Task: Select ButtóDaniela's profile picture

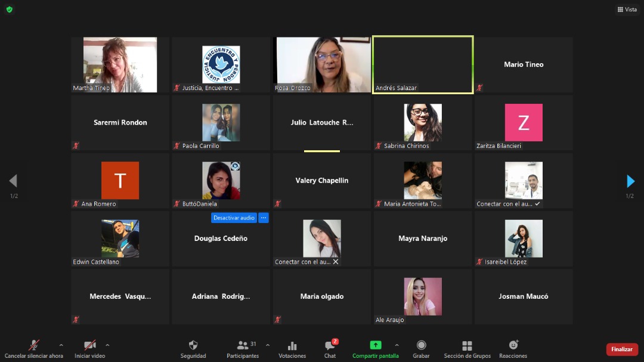Action: [x=221, y=180]
